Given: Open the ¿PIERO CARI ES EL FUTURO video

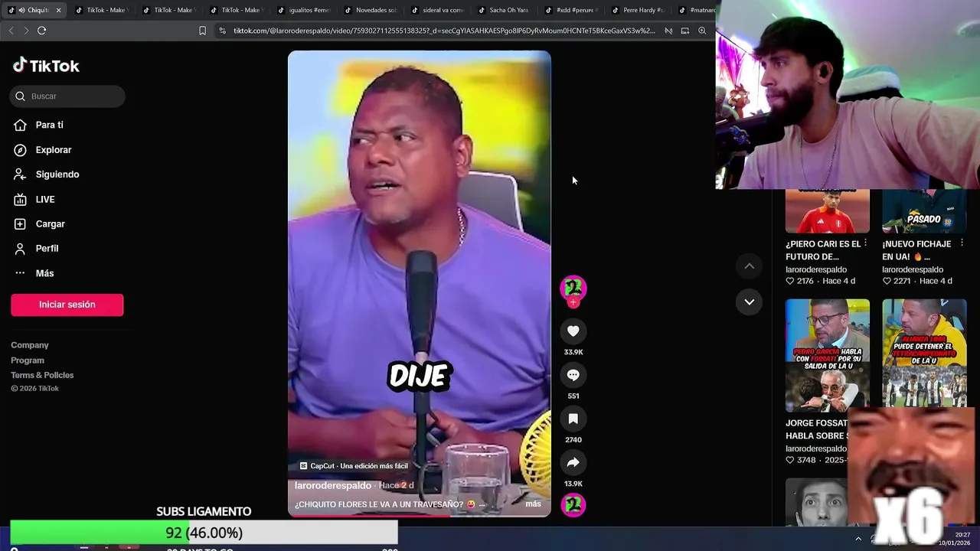Looking at the screenshot, I should tap(828, 211).
